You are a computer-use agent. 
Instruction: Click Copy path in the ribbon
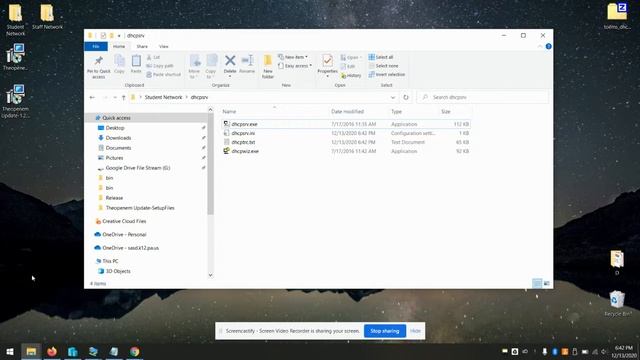click(160, 66)
